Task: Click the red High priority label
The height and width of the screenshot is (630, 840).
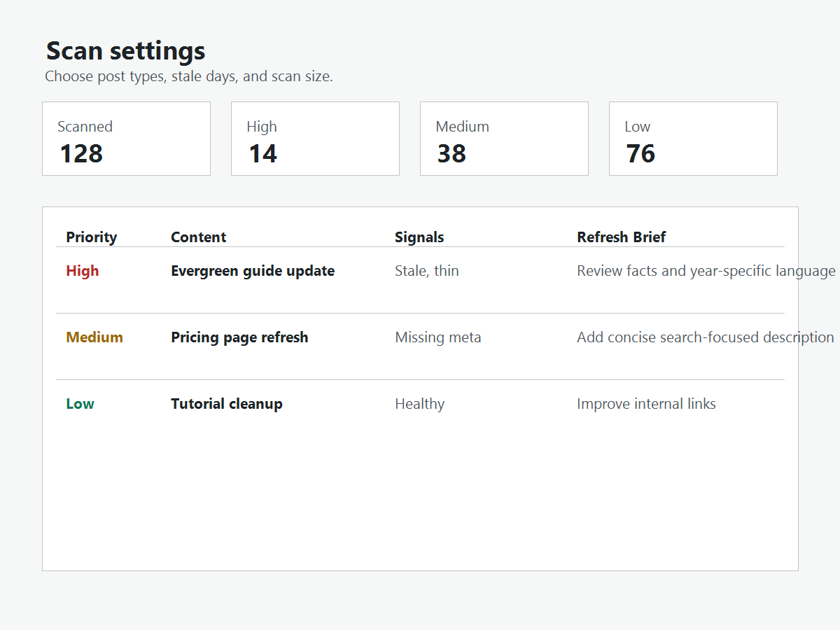Action: coord(83,271)
